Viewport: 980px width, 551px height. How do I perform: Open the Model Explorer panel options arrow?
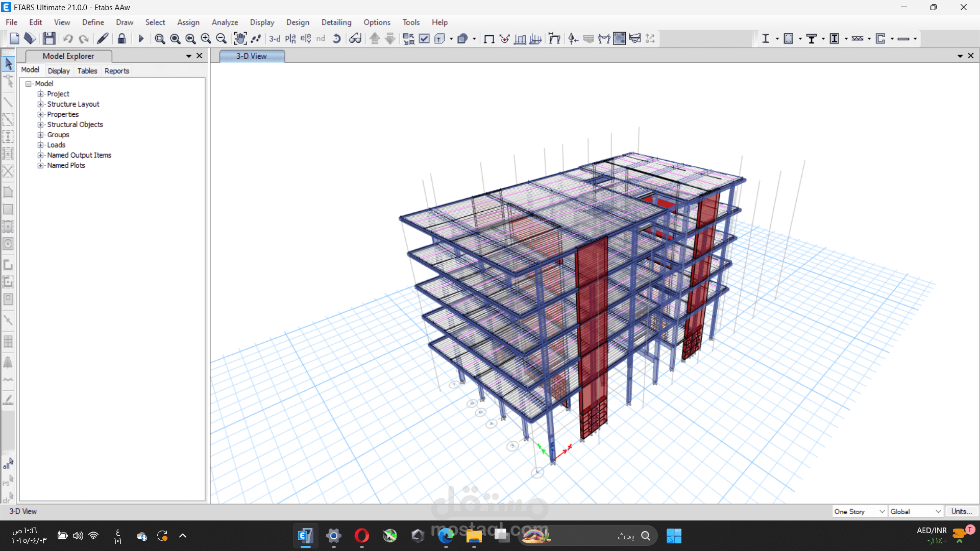pos(189,56)
